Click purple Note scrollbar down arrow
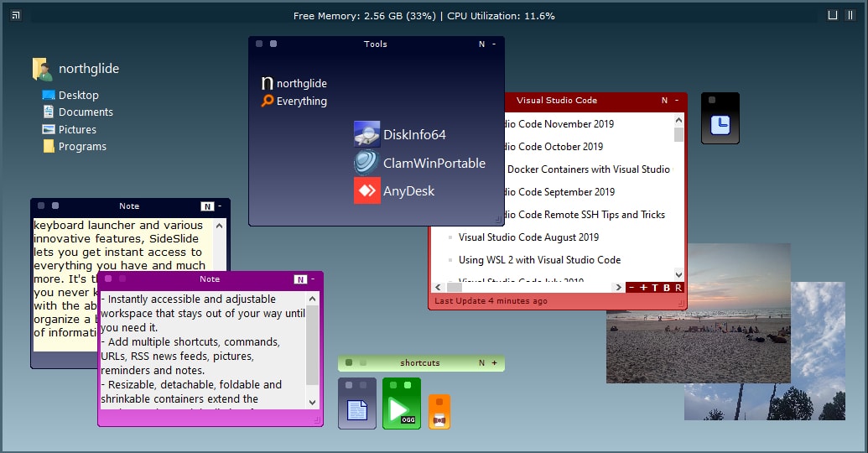 [x=312, y=403]
